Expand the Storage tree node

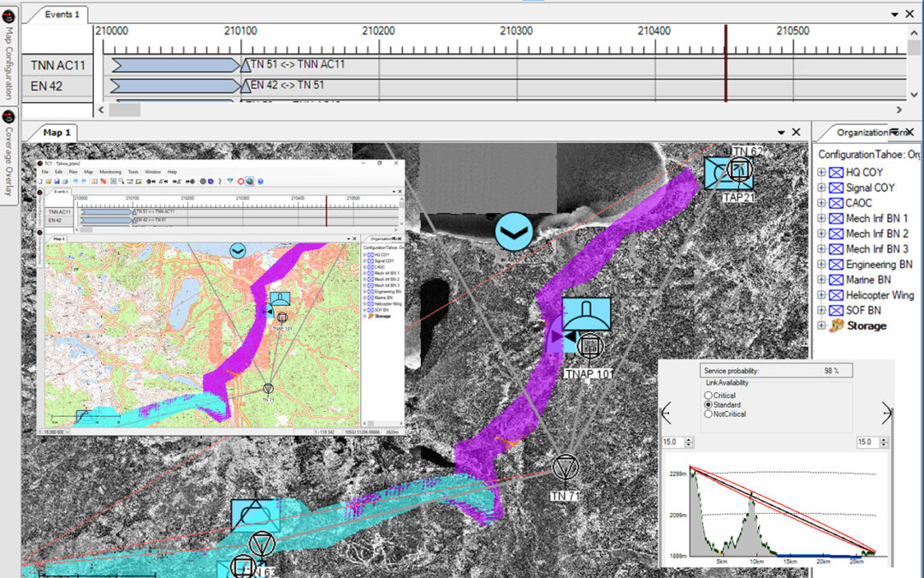click(821, 325)
